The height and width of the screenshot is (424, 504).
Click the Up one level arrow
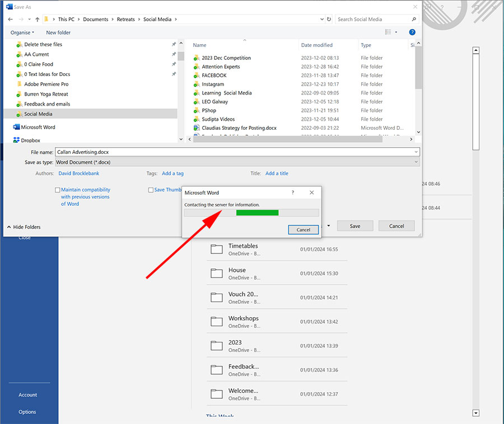click(x=37, y=19)
